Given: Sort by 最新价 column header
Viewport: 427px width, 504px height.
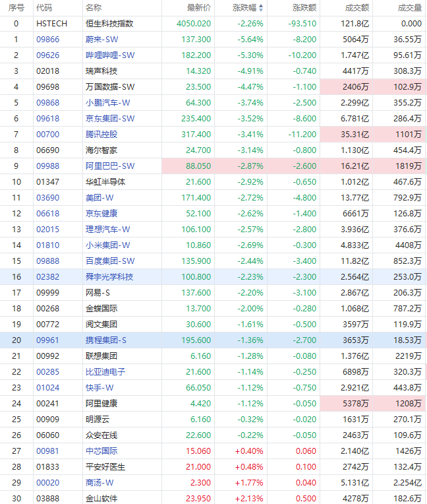Looking at the screenshot, I should [x=199, y=8].
